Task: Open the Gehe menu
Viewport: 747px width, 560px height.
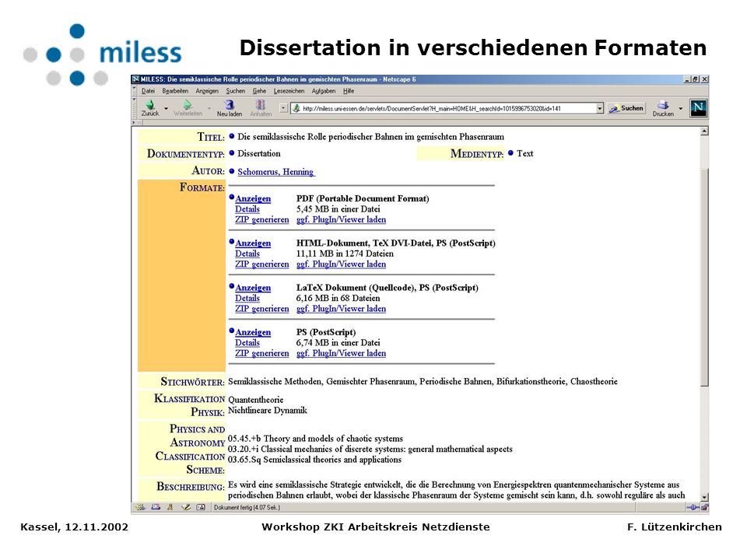Action: 259,91
